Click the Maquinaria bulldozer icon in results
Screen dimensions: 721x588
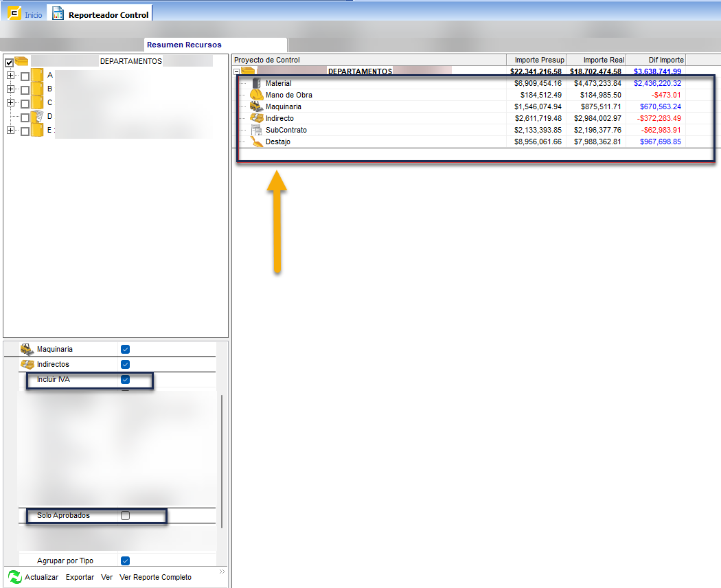(x=256, y=106)
